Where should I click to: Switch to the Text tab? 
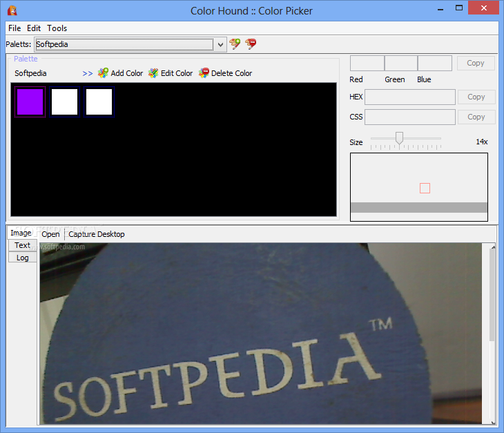click(23, 245)
